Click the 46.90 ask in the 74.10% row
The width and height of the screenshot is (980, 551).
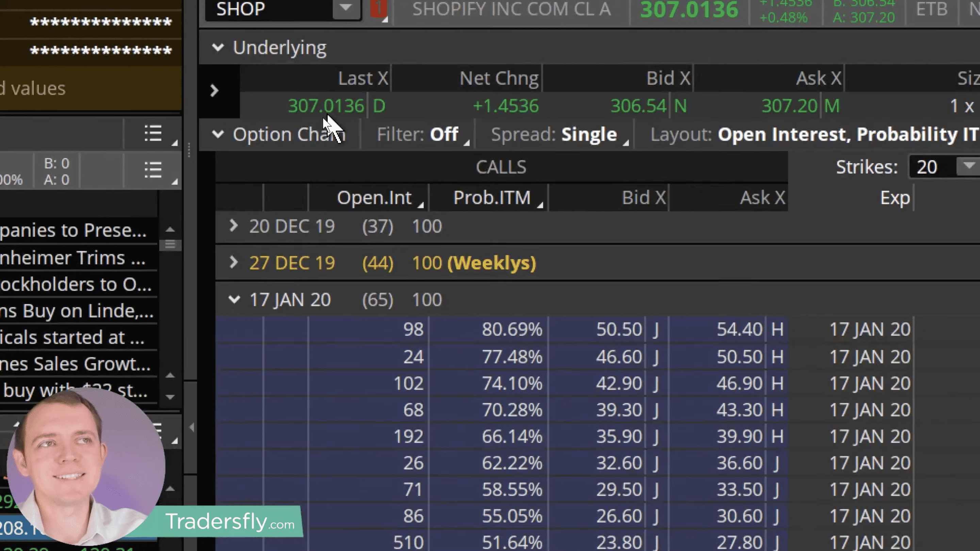pyautogui.click(x=739, y=383)
